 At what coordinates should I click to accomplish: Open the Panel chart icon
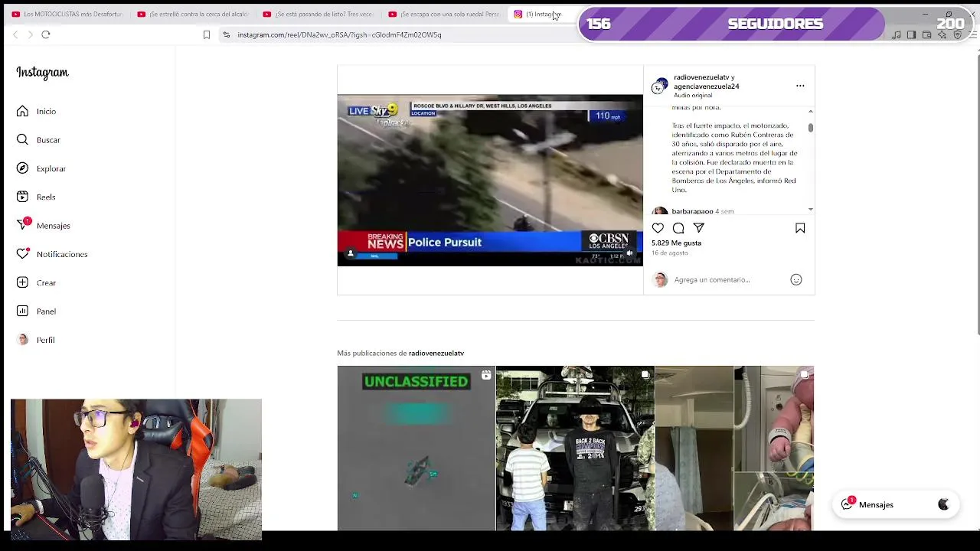coord(22,311)
